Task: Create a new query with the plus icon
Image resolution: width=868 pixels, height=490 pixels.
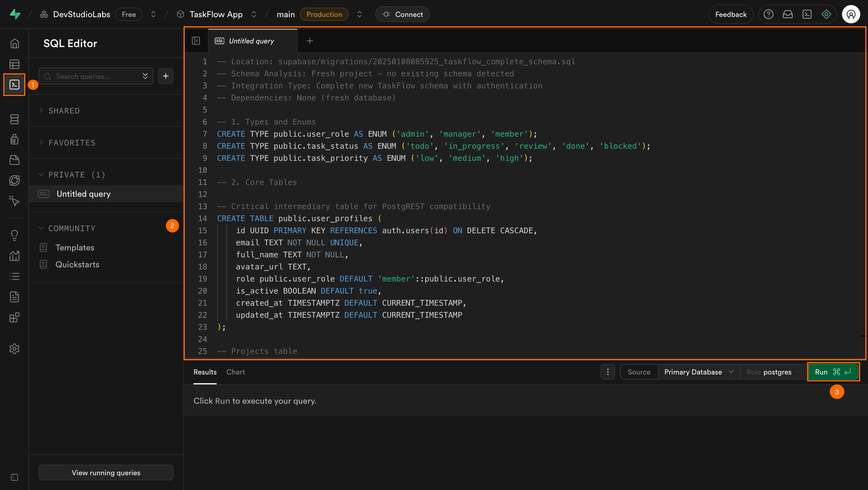Action: [166, 76]
